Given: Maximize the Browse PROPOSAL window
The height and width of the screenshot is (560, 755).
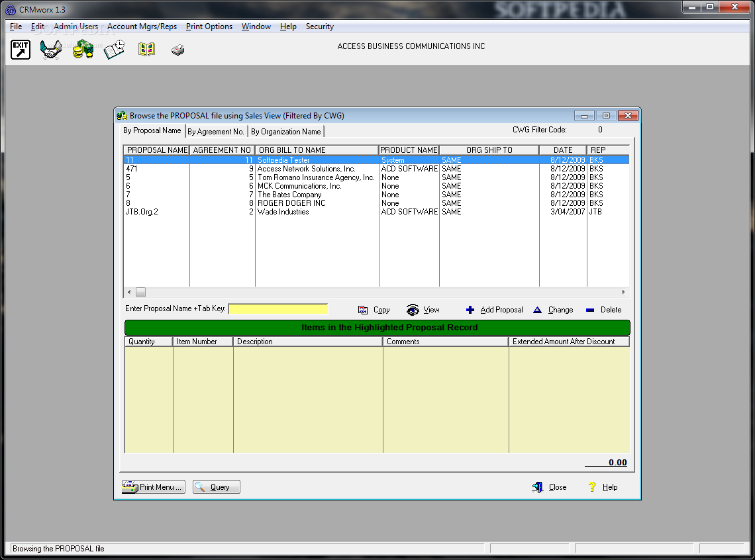Looking at the screenshot, I should pos(606,116).
